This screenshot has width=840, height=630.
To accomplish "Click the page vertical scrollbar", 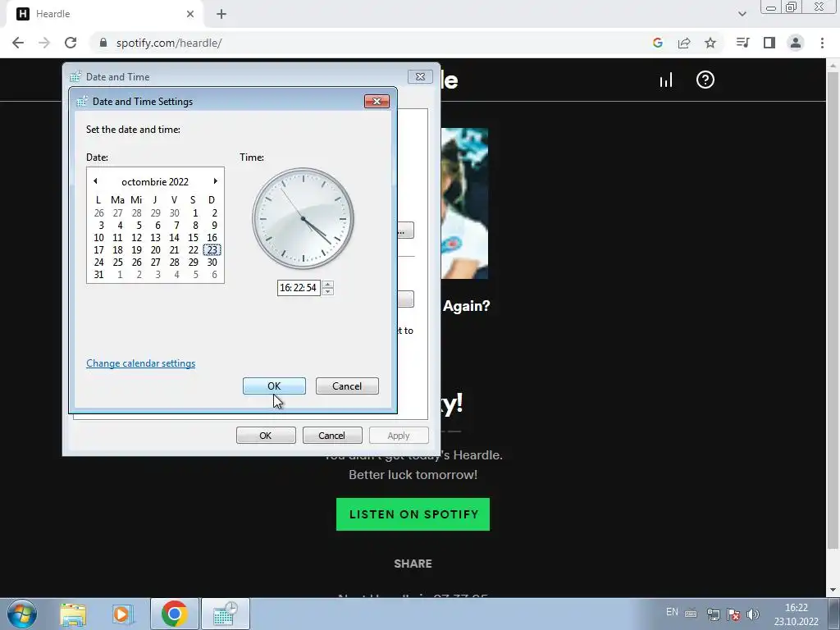I will 833,311.
